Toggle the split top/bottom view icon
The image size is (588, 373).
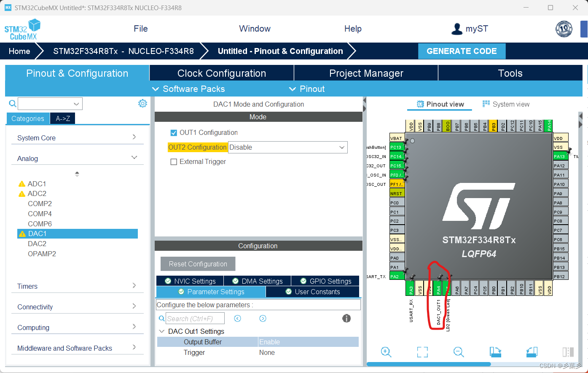point(568,352)
